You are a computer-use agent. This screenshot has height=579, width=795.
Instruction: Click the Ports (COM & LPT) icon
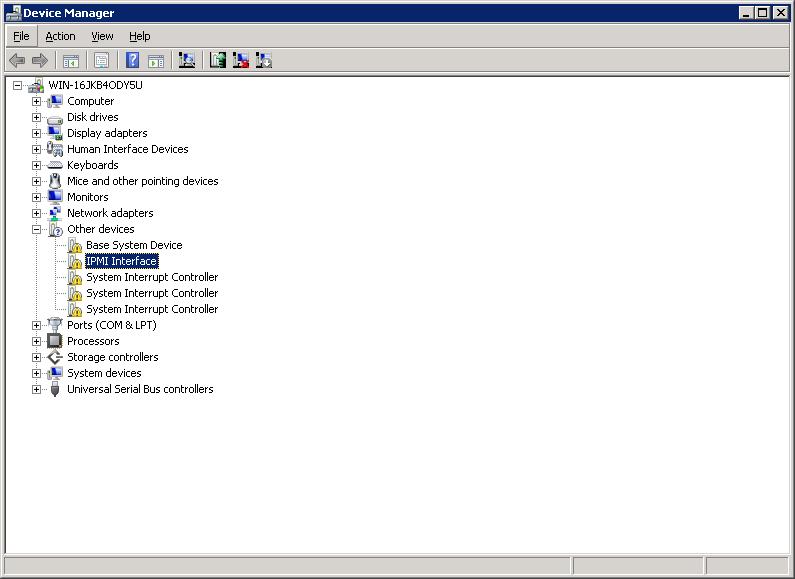55,325
